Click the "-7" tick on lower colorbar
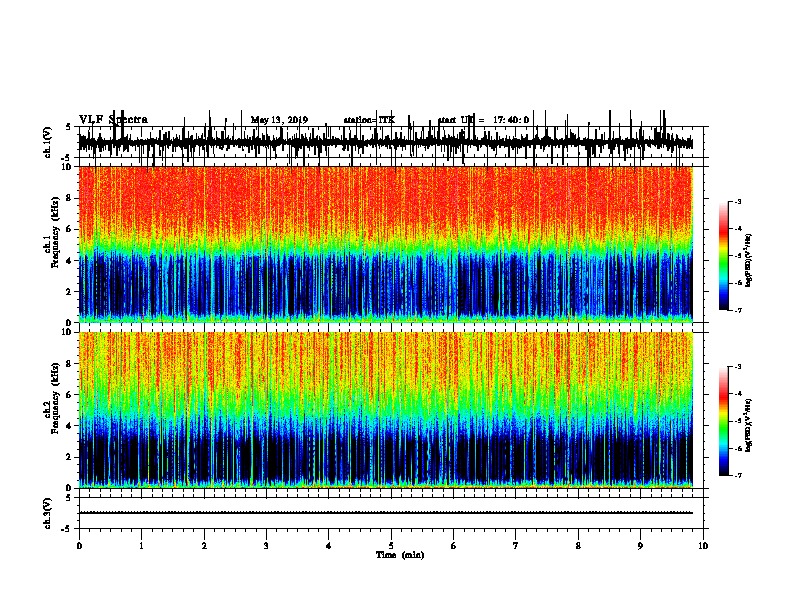 coord(737,476)
